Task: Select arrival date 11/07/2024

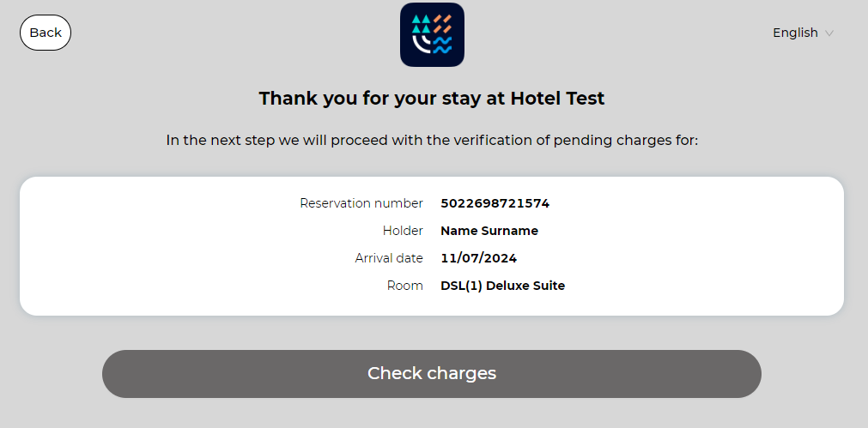Action: [479, 258]
